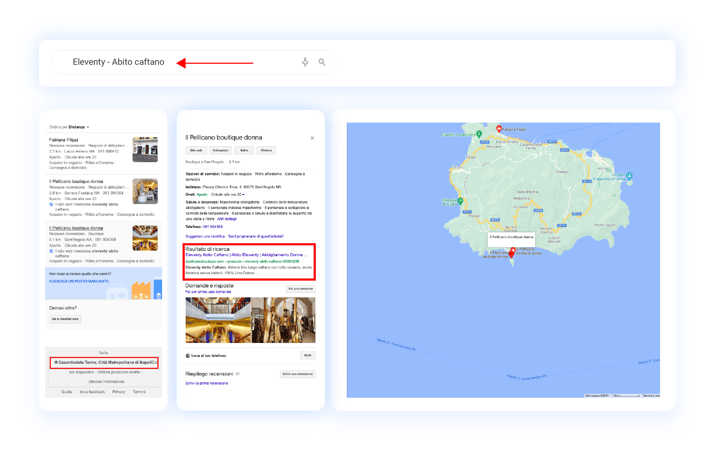Click the Scrivi una recensione button
The width and height of the screenshot is (715, 458).
(x=298, y=374)
